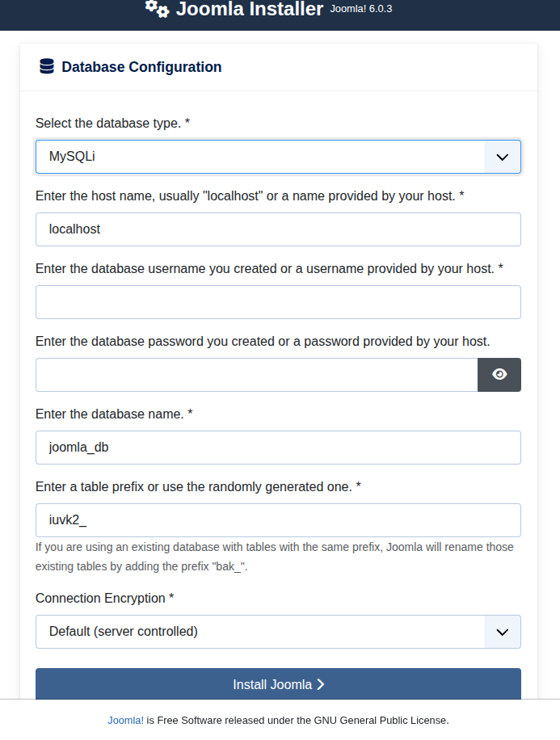Focus the table prefix field containing iuvk2_

278,519
